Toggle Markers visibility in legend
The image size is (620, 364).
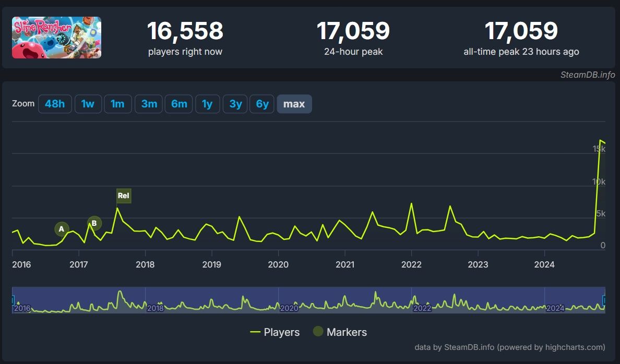[x=340, y=332]
